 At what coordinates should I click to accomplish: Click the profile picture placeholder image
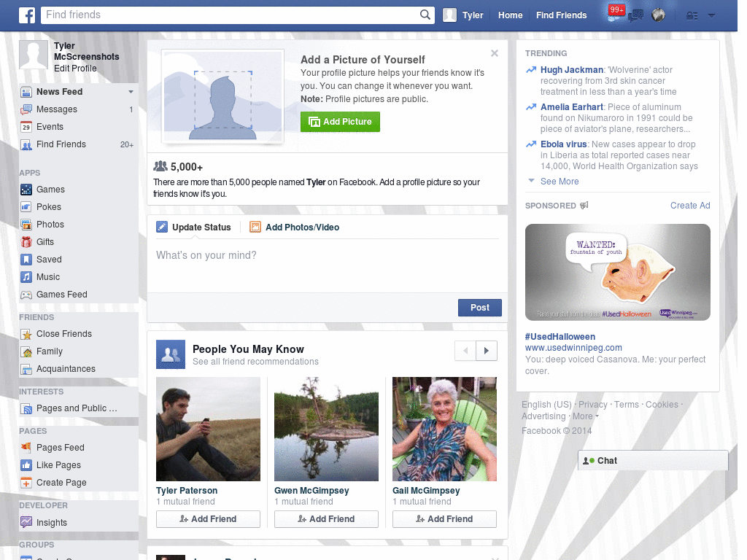point(223,97)
